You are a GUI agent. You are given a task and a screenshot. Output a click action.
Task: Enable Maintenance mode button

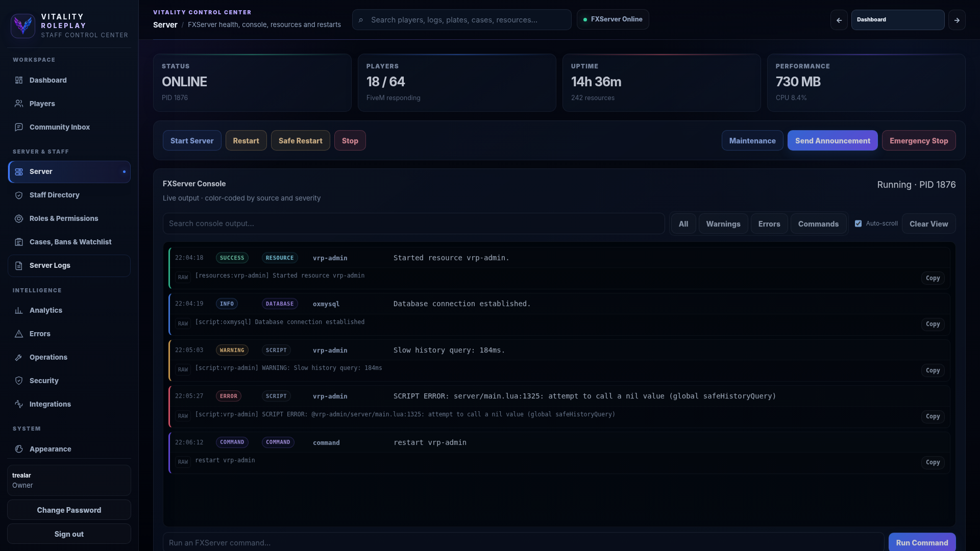tap(752, 141)
